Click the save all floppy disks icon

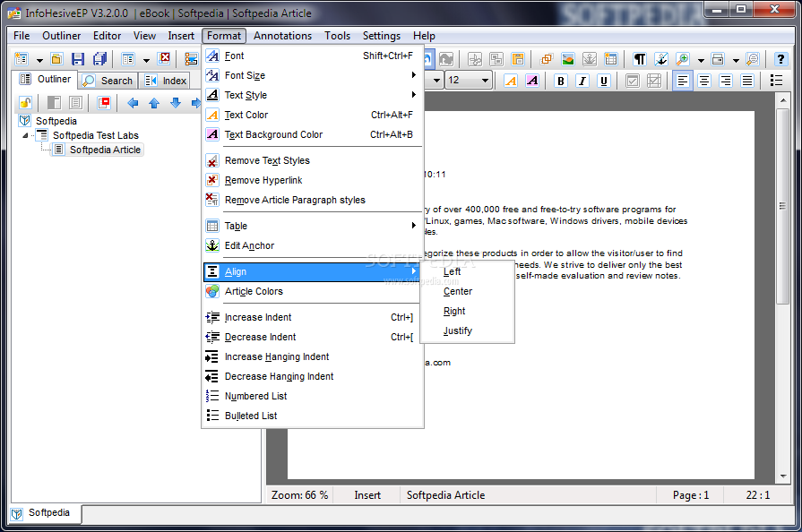[99, 59]
